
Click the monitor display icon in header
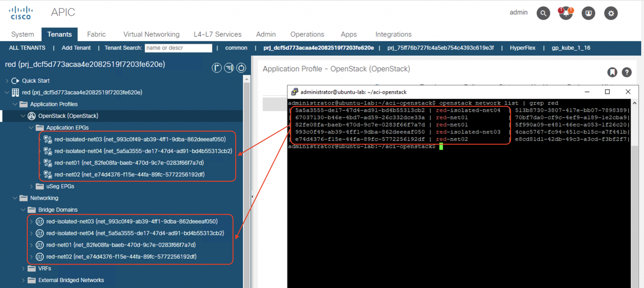click(x=589, y=13)
